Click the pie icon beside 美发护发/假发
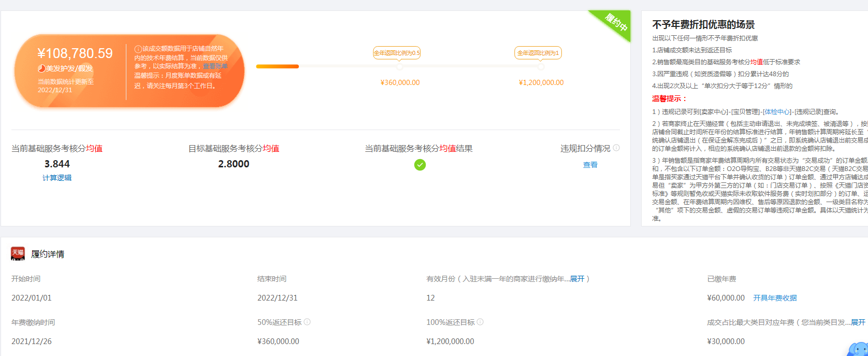 (x=41, y=68)
